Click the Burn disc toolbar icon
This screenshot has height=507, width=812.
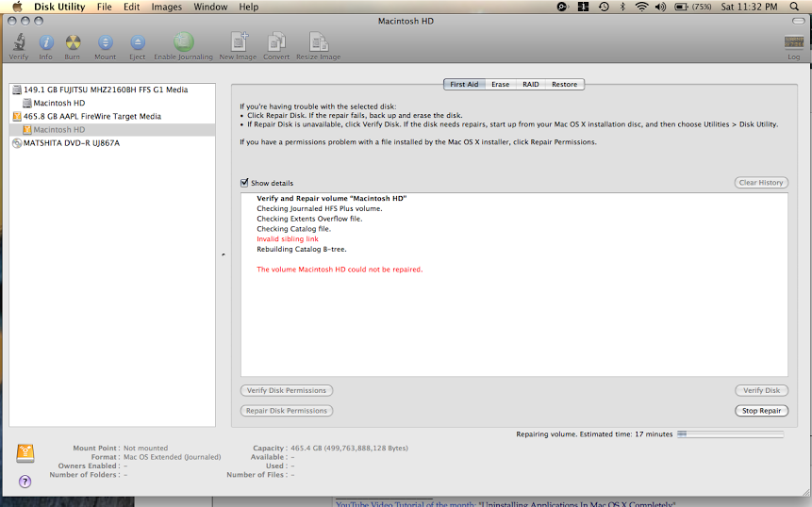click(x=73, y=42)
